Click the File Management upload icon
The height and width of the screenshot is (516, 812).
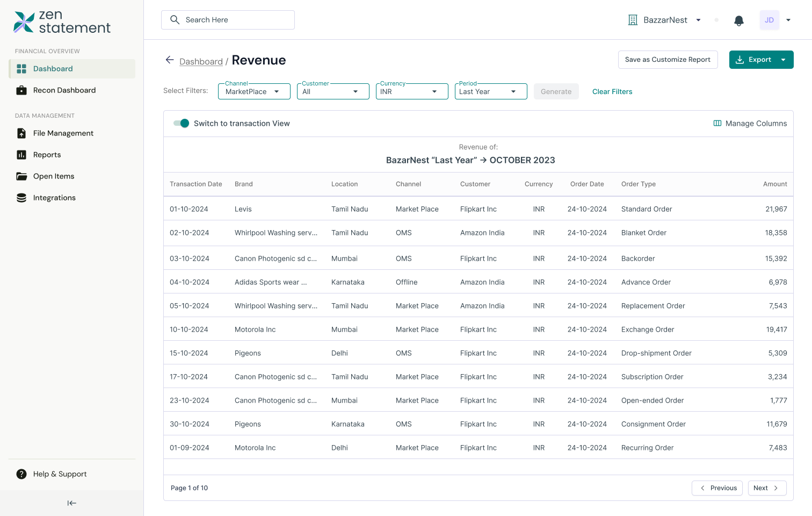pyautogui.click(x=21, y=133)
